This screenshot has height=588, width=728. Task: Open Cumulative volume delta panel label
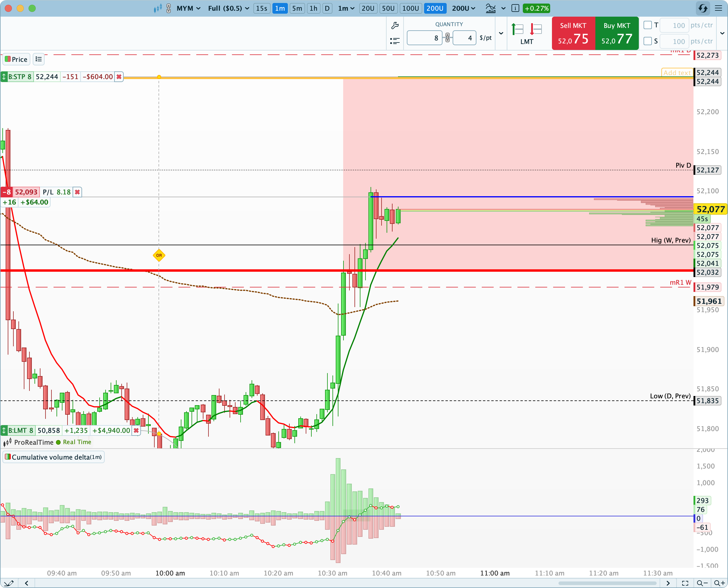coord(54,457)
